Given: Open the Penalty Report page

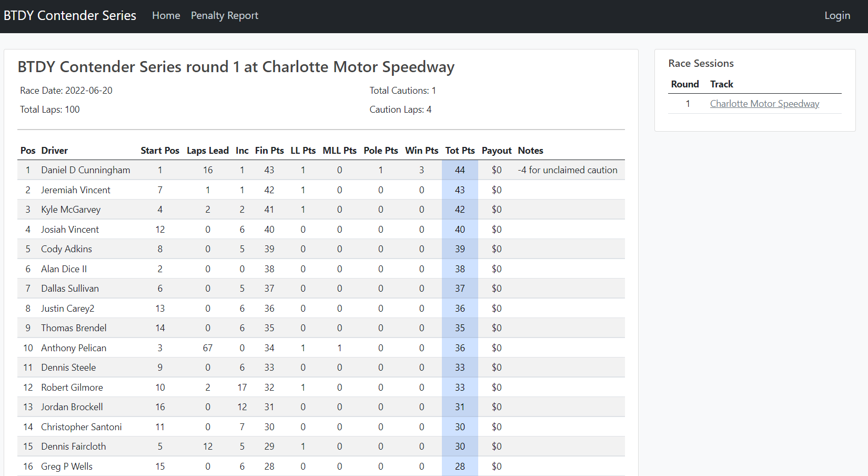Looking at the screenshot, I should click(x=225, y=15).
